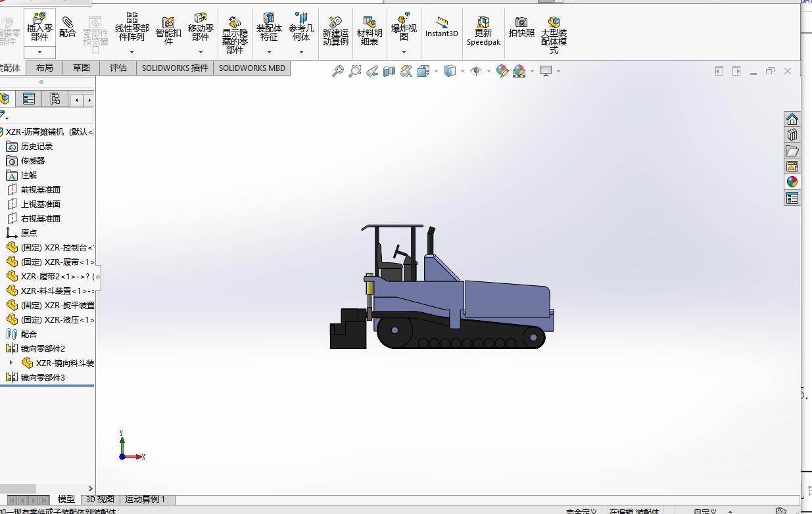Click Dynamic Annotation Views icon

(x=406, y=71)
